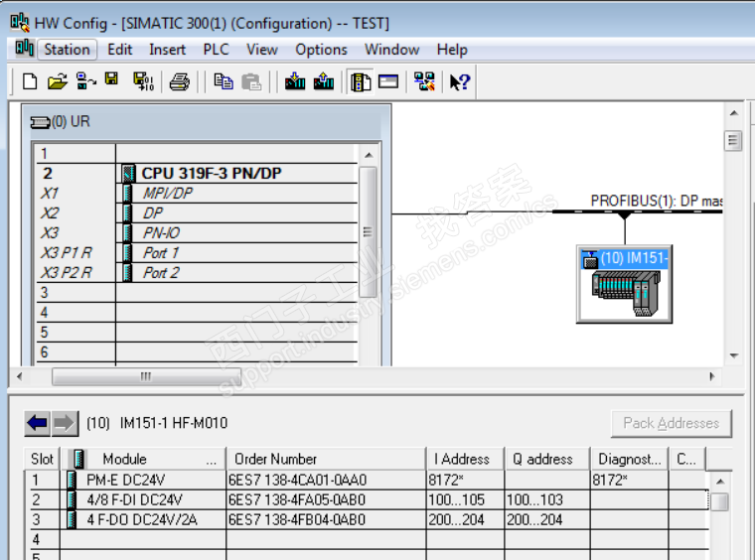
Task: Select the Port 2 row
Action: [x=198, y=273]
